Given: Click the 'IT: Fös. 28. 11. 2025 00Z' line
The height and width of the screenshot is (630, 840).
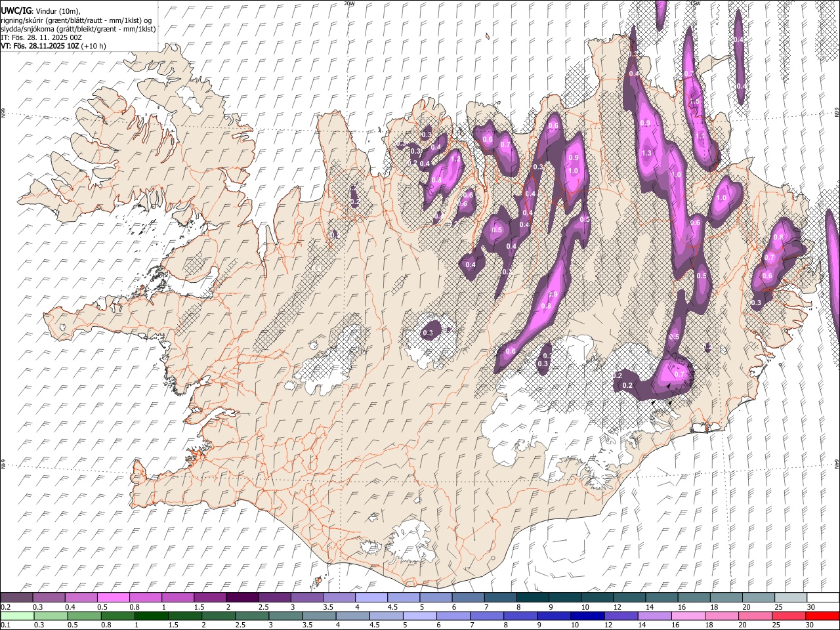Looking at the screenshot, I should tap(41, 37).
